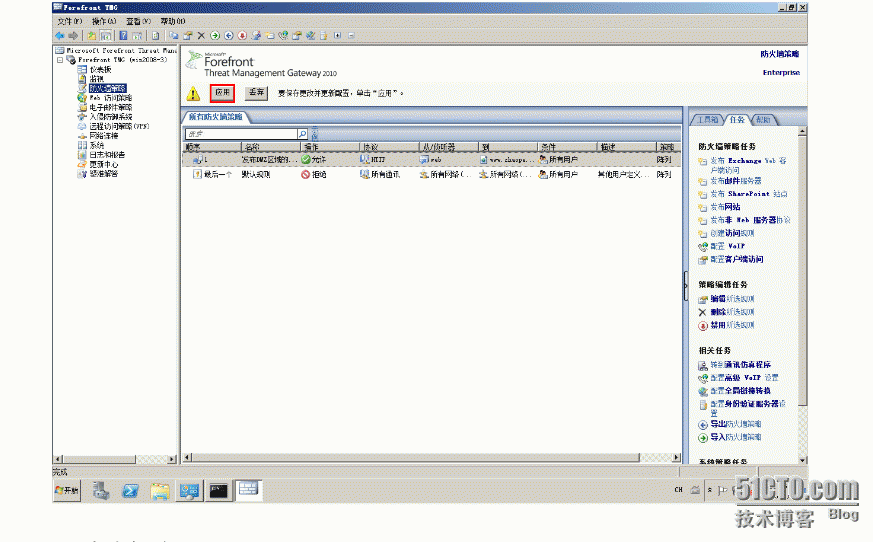Select 防火墙策略 node in tree

click(x=108, y=88)
